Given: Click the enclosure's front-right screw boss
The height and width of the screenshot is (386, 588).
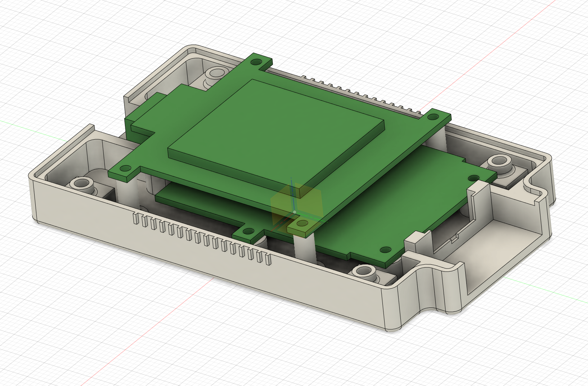Looking at the screenshot, I should coord(364,270).
